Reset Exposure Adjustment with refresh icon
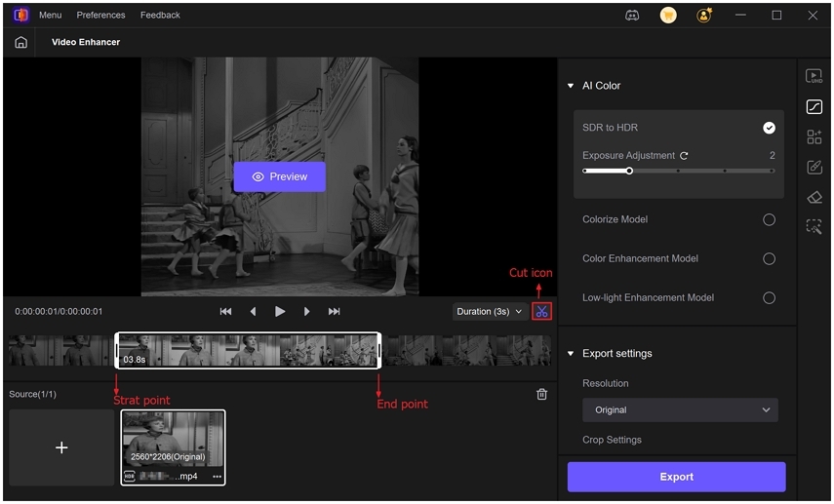The image size is (834, 504). coord(684,156)
